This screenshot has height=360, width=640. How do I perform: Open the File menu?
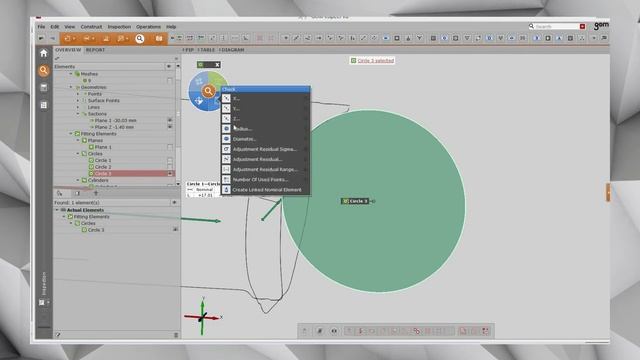click(x=41, y=27)
